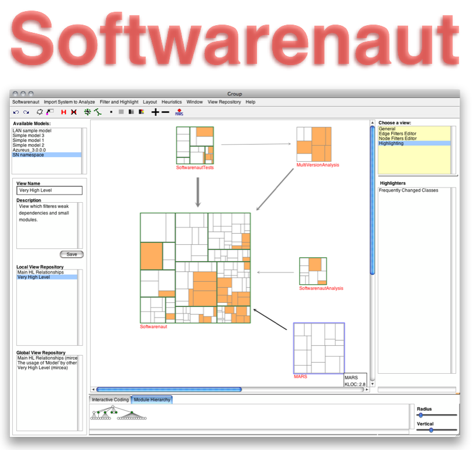The width and height of the screenshot is (476, 450).
Task: Select the polygon lasso selection tool
Action: coord(39,112)
